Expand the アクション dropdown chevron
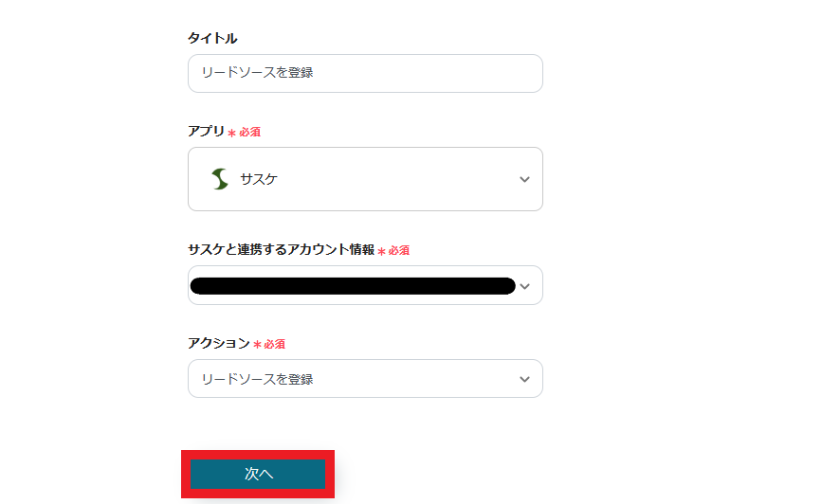 click(x=524, y=379)
